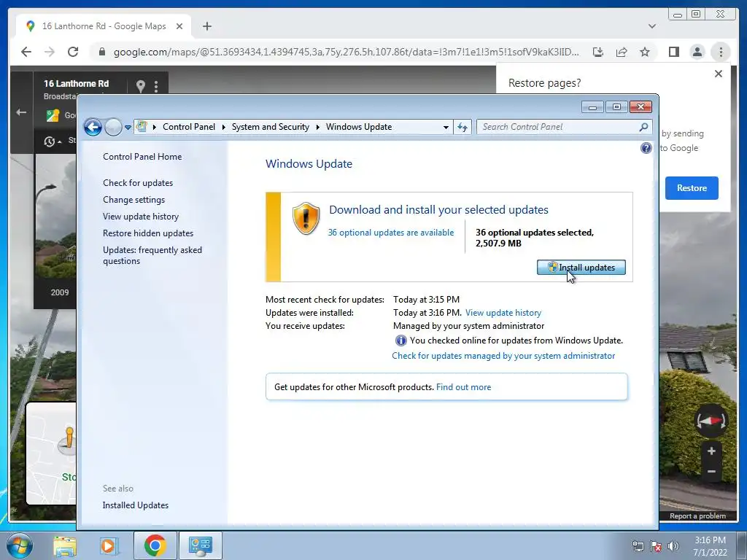Open View update history in the sidebar

click(x=141, y=216)
